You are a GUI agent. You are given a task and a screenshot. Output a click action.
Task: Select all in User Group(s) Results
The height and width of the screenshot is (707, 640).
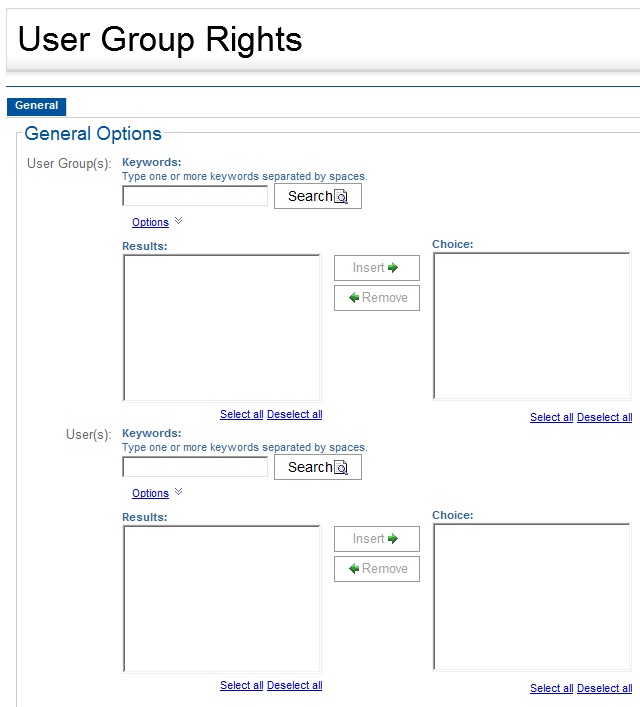click(241, 415)
